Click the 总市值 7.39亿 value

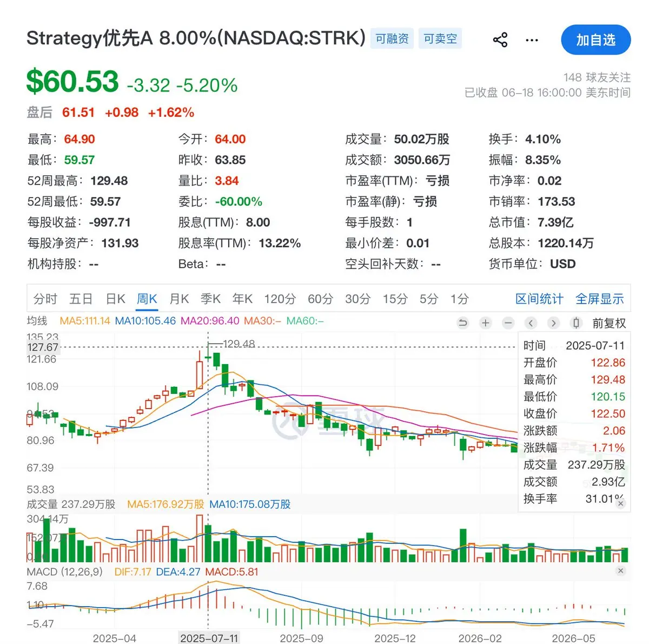click(555, 222)
